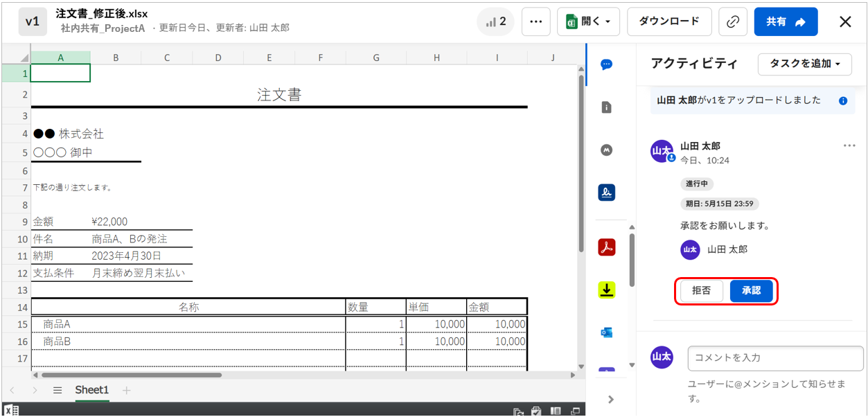Click the Excel logo in status bar
This screenshot has height=417, width=868.
click(x=12, y=410)
